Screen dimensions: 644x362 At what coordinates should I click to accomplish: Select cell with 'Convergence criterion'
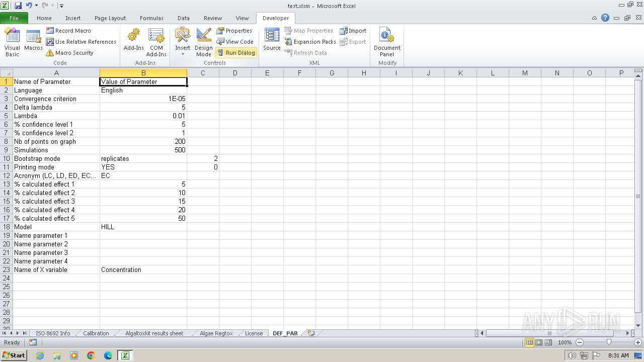pyautogui.click(x=56, y=99)
